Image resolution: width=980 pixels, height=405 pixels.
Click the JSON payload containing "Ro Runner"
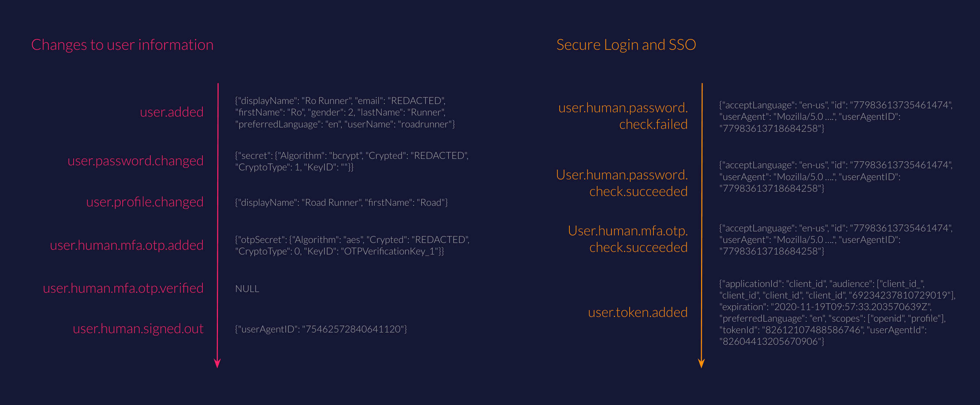click(345, 112)
